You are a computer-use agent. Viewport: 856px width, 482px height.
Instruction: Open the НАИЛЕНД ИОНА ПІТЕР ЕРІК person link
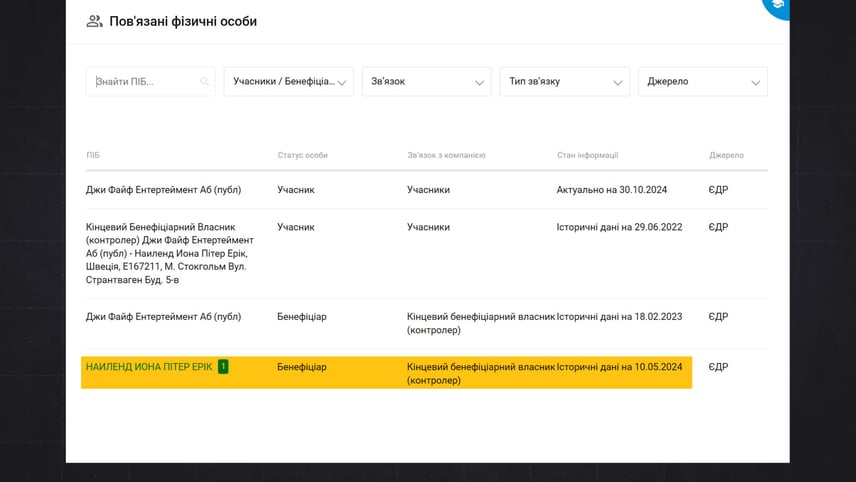pos(149,367)
